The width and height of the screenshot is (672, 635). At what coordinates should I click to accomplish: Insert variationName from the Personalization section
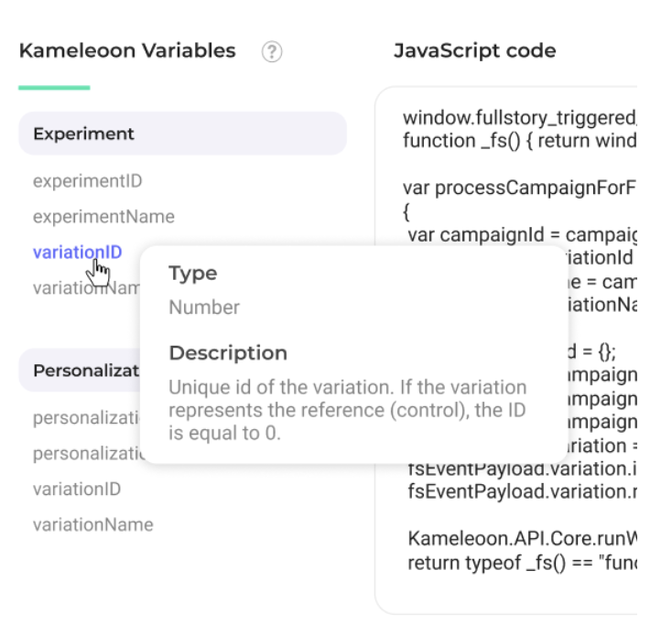93,524
